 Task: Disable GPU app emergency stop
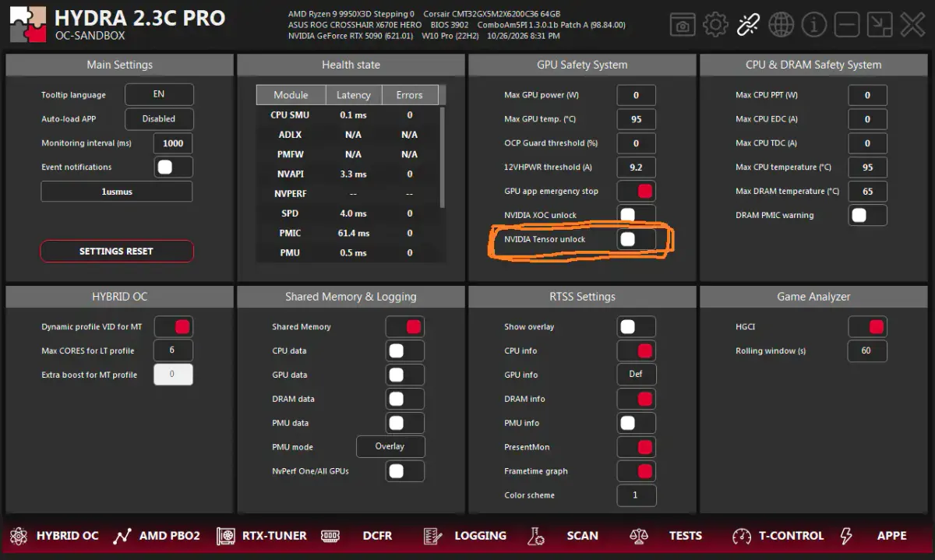coord(636,191)
